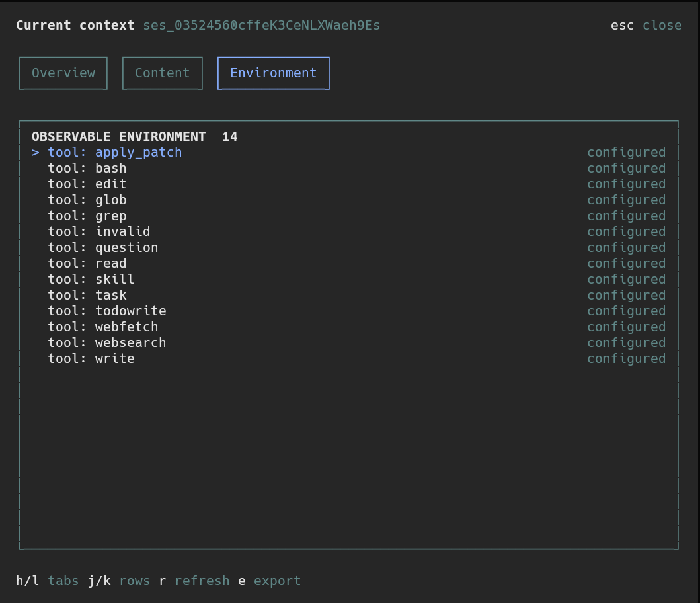Switch to the Overview tab

tap(63, 73)
